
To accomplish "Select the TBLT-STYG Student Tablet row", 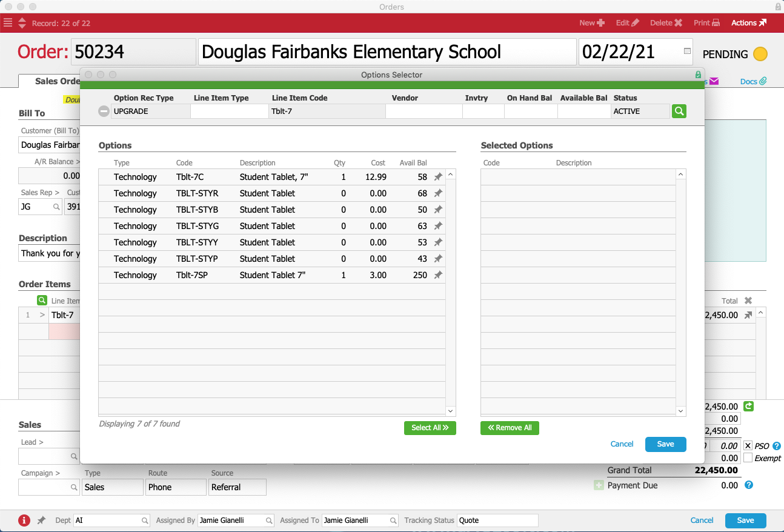I will pyautogui.click(x=272, y=226).
